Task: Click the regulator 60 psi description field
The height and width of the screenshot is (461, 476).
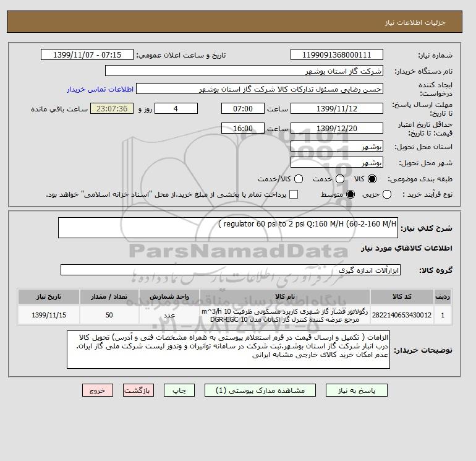Action: click(228, 228)
